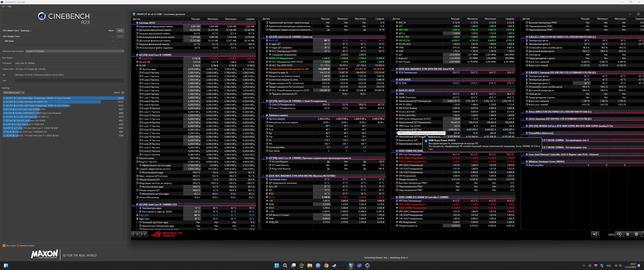Click the HWiNFO share sensors icon

point(595,234)
